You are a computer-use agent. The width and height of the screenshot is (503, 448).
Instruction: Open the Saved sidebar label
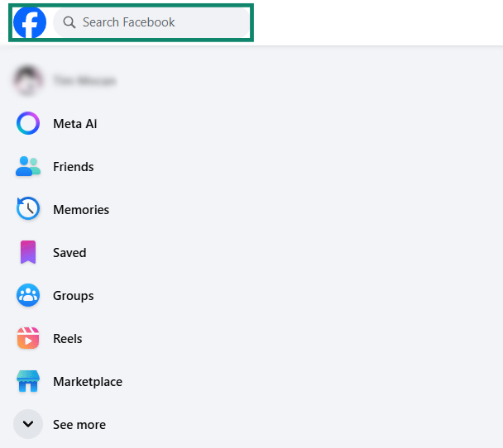click(69, 253)
